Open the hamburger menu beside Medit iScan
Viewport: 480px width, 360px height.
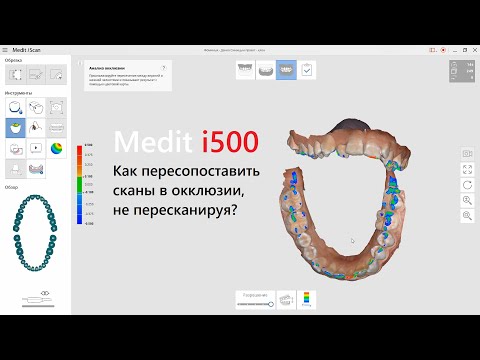point(5,50)
